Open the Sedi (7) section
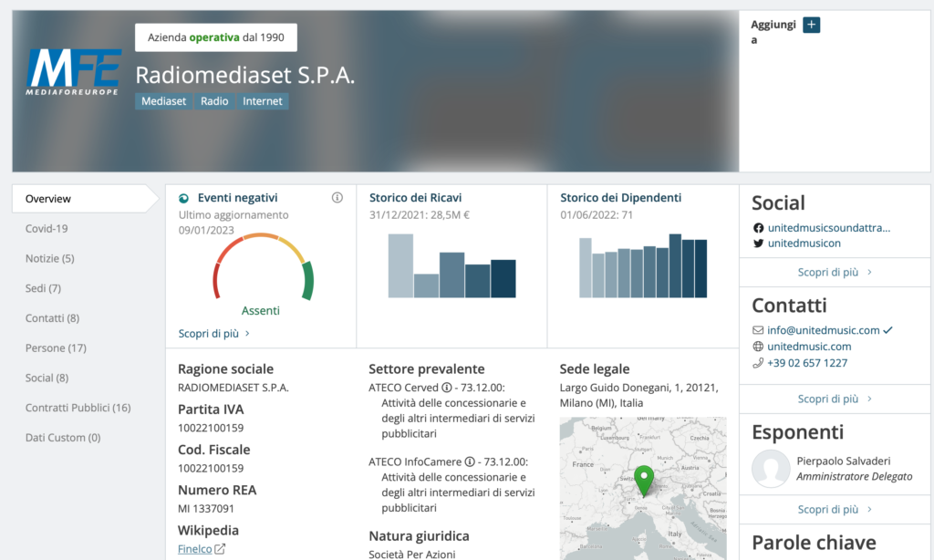The width and height of the screenshot is (934, 560). pos(43,287)
